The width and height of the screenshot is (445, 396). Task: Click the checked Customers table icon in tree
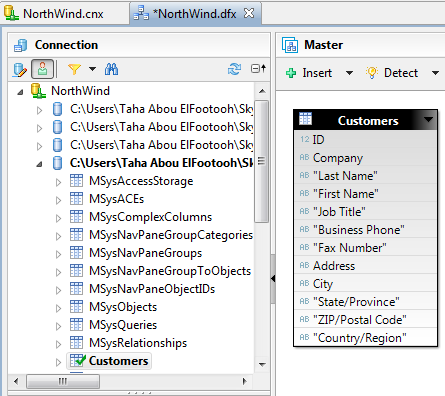(x=78, y=360)
